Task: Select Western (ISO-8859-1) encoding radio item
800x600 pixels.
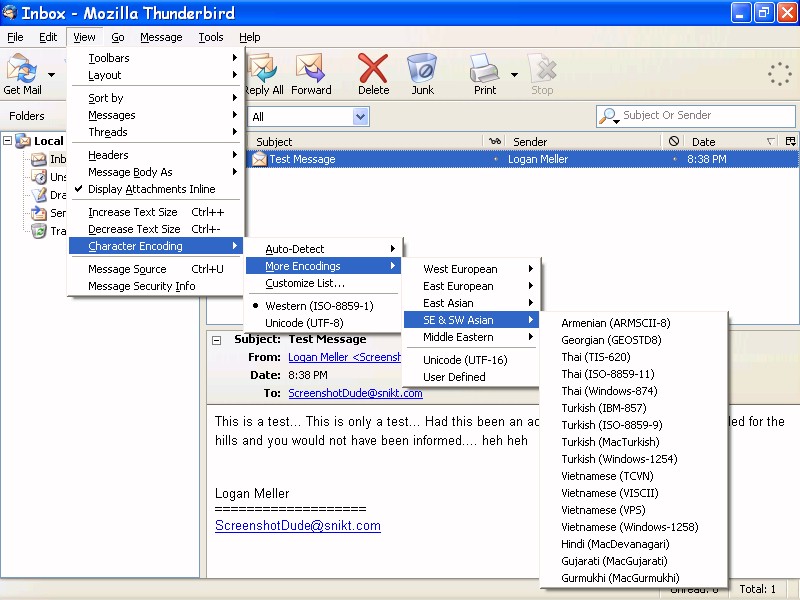Action: point(323,306)
